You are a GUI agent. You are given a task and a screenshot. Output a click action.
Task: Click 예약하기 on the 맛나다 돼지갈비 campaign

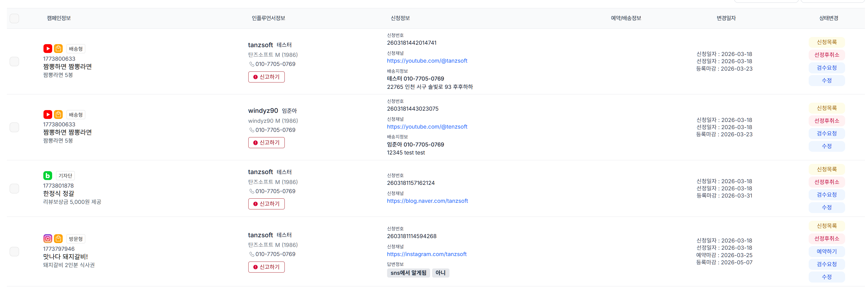point(827,251)
